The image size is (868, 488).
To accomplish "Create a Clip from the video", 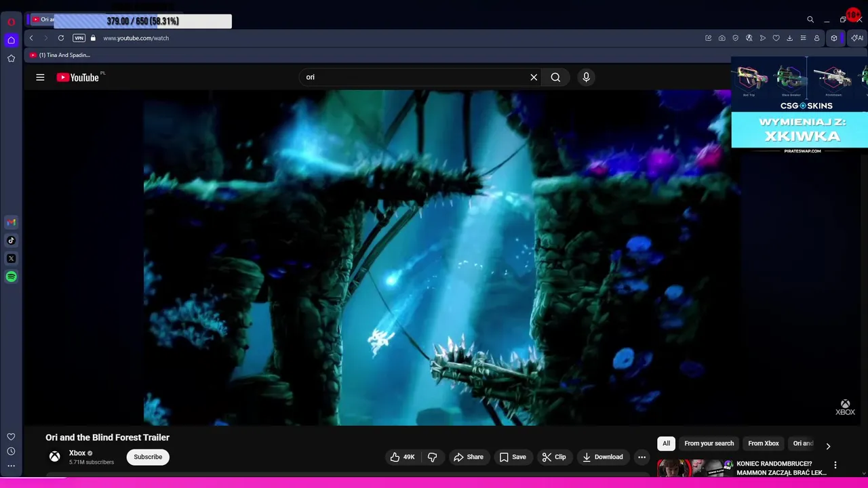I will (554, 457).
